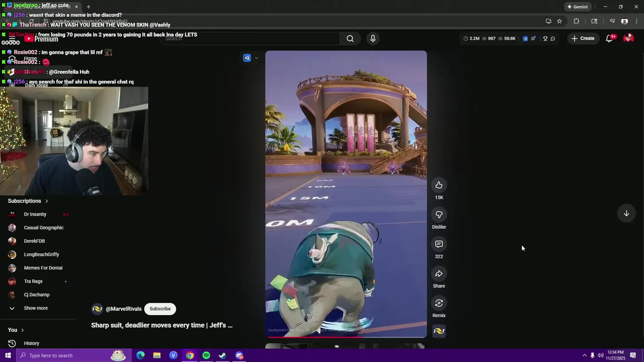The width and height of the screenshot is (644, 362).
Task: Click the Remix icon
Action: [439, 303]
